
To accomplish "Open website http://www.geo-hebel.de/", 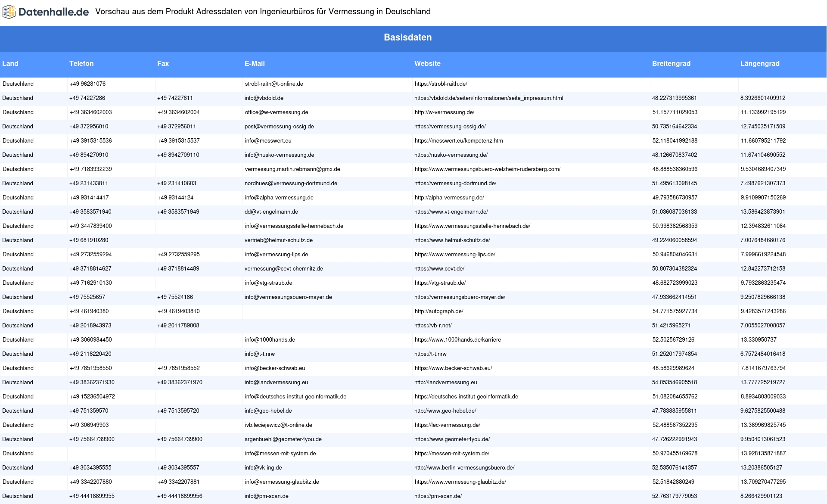I will pos(445,411).
